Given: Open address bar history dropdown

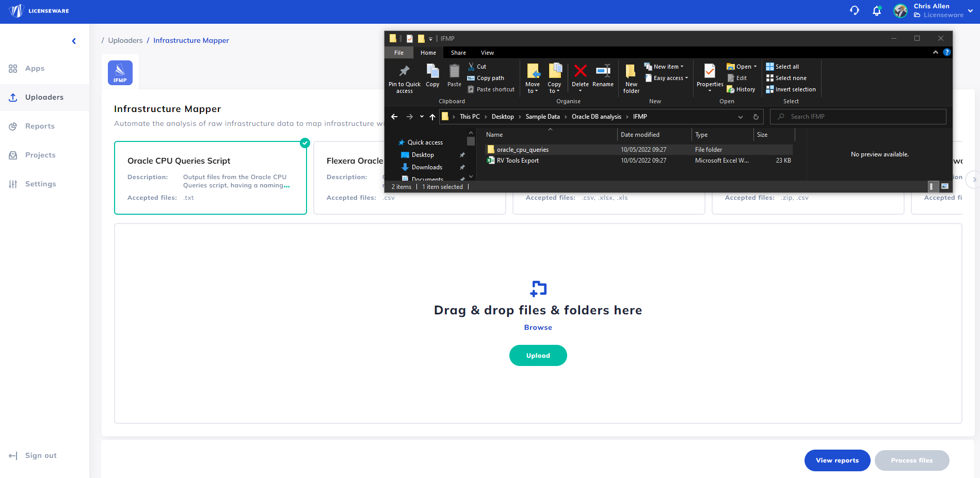Looking at the screenshot, I should pyautogui.click(x=741, y=117).
